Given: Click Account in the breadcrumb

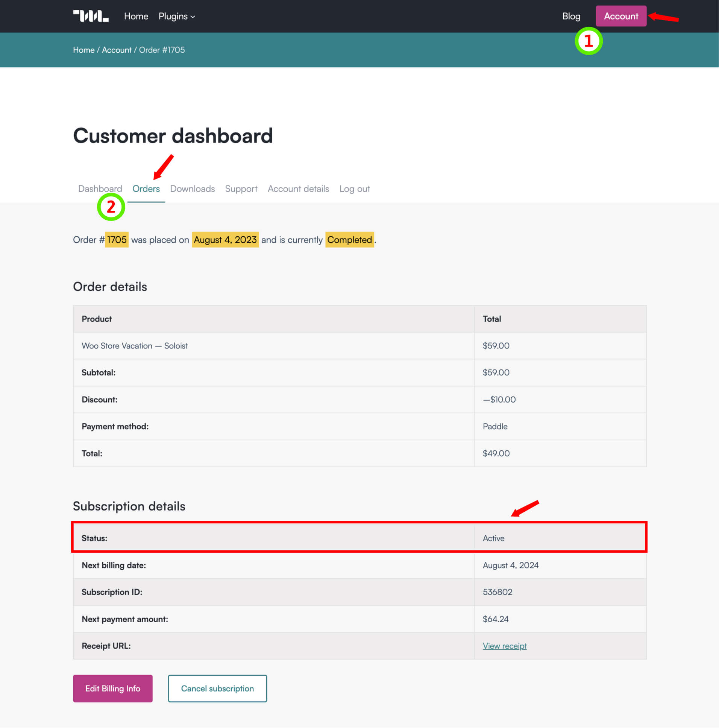Looking at the screenshot, I should (117, 50).
